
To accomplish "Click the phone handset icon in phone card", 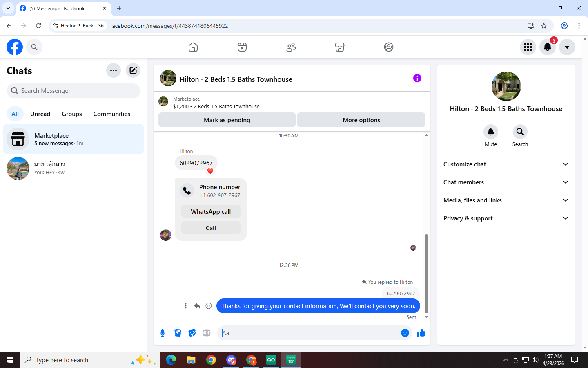I will coord(187,191).
